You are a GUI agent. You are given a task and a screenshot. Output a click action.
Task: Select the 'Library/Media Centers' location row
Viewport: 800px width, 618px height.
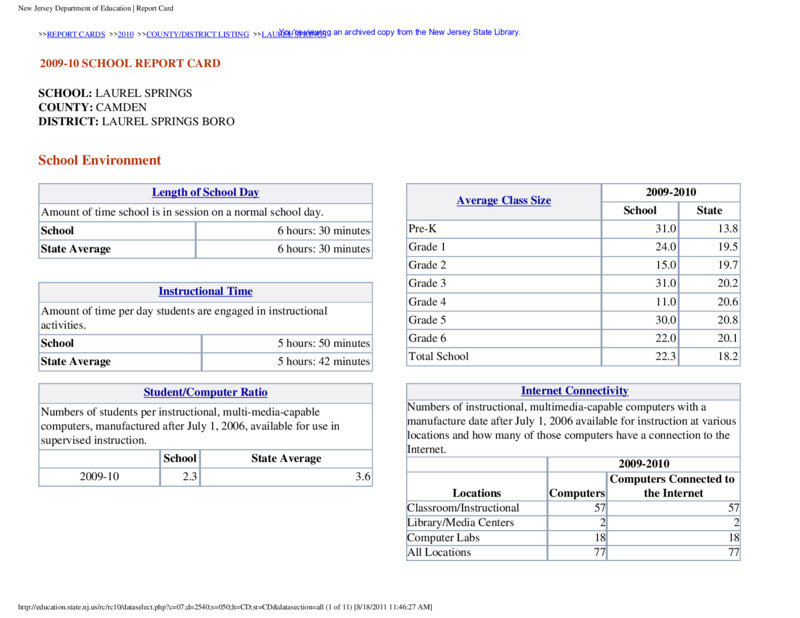click(460, 523)
